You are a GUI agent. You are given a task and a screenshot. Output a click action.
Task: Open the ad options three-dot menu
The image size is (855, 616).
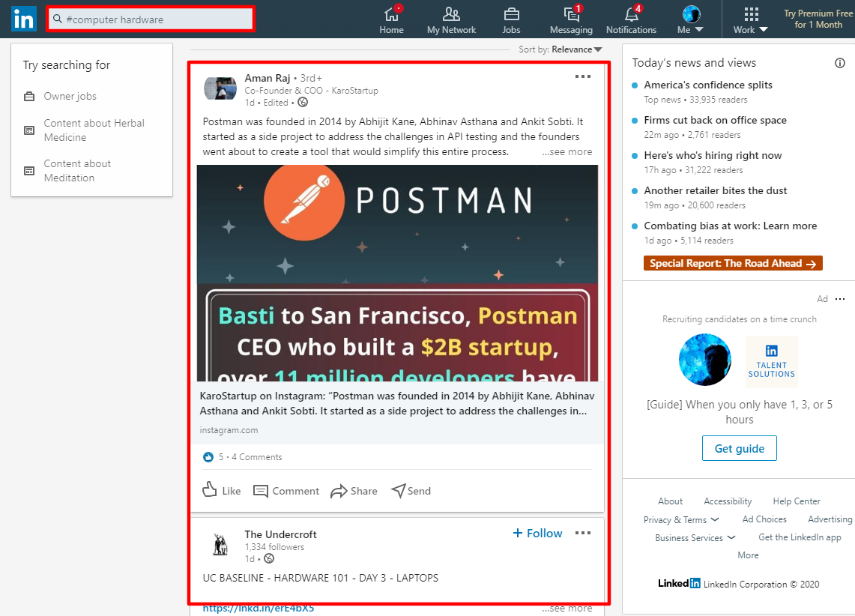840,299
